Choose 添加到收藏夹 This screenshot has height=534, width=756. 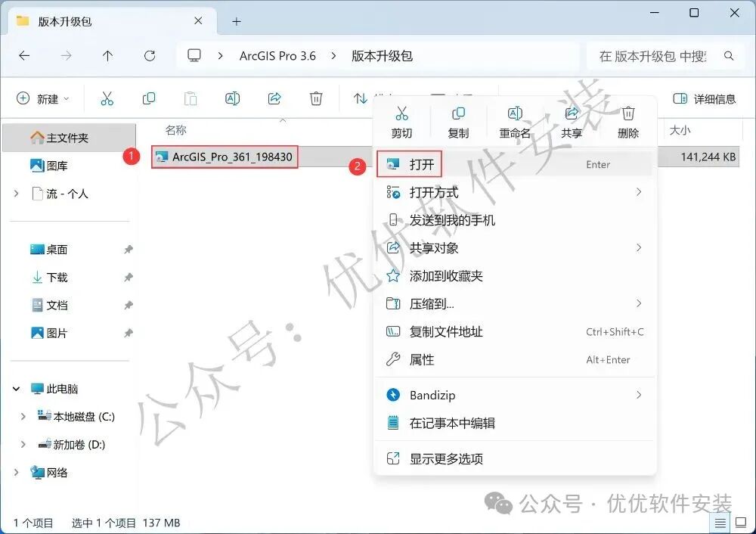[514, 276]
